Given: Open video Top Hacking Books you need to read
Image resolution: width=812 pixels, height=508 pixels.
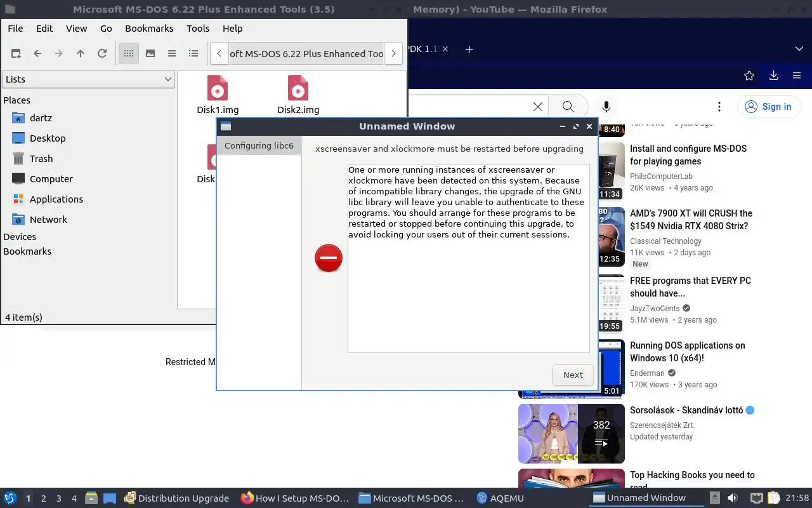Looking at the screenshot, I should click(x=692, y=481).
